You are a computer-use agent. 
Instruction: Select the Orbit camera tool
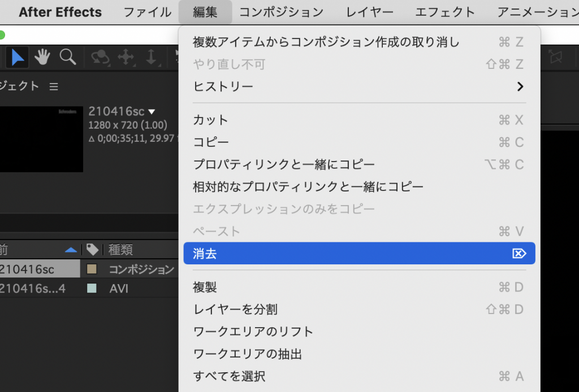coord(100,57)
